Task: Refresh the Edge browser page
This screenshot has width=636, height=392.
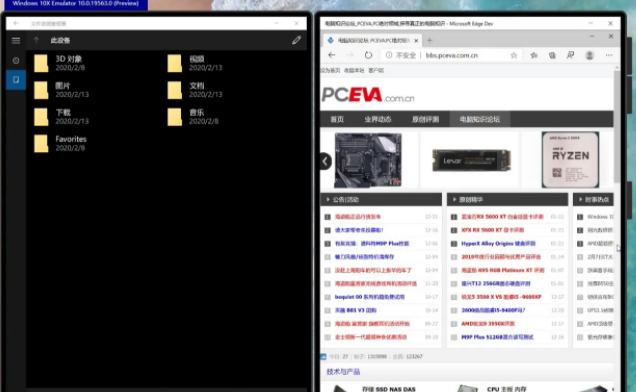Action: [x=368, y=55]
